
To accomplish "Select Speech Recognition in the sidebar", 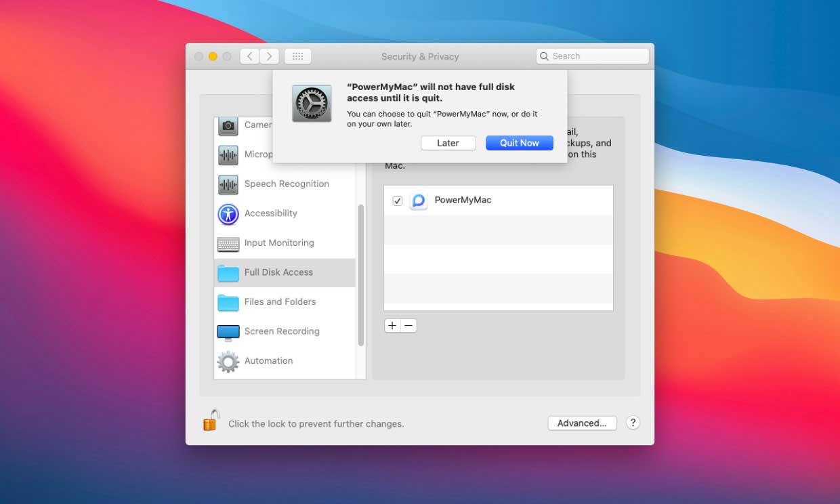I will 285,184.
